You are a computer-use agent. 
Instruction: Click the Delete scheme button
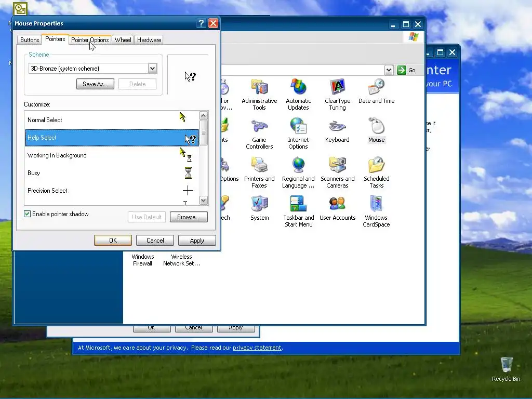[x=137, y=84]
